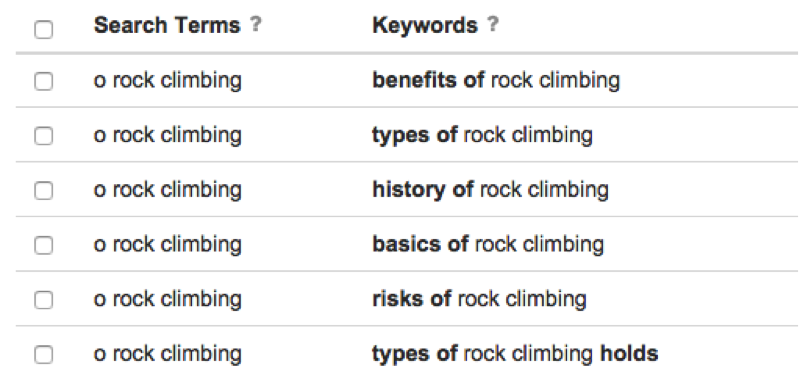Select the search term in the history row
799x380 pixels.
point(168,190)
